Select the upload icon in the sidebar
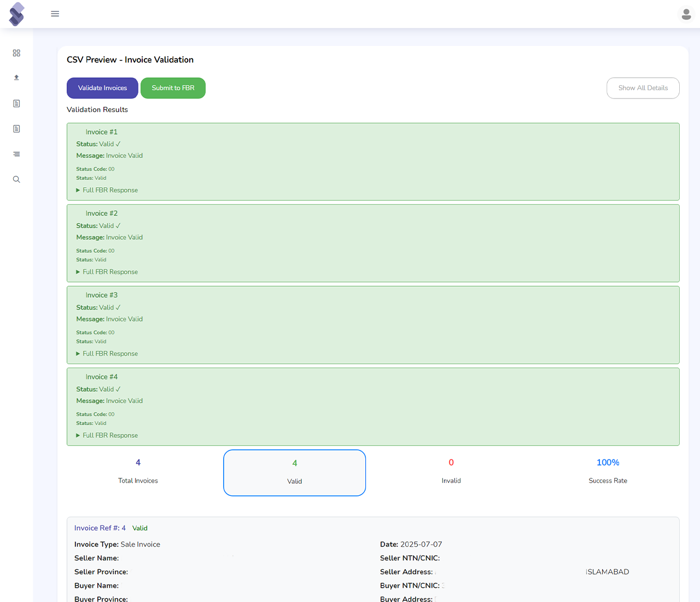 pos(16,78)
